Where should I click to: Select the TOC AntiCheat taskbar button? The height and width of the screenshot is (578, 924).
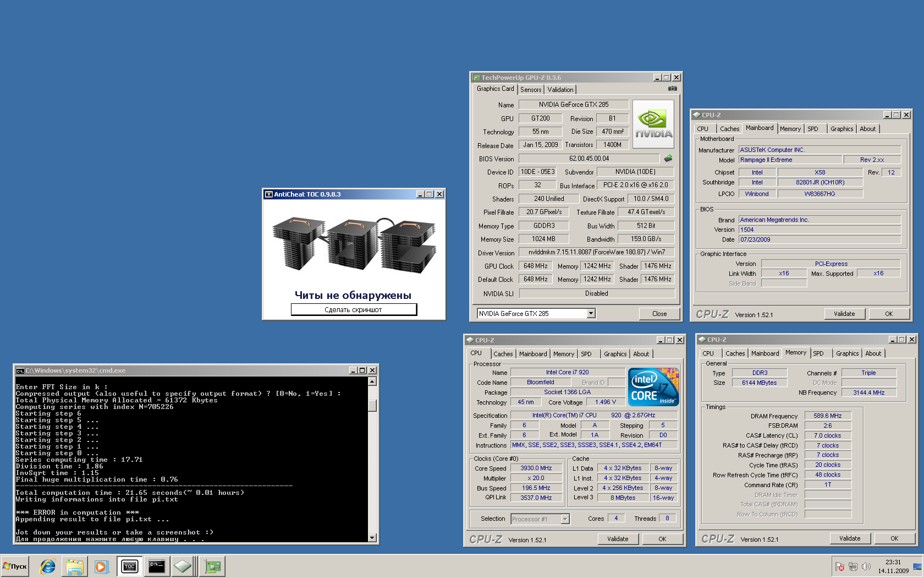pyautogui.click(x=129, y=566)
